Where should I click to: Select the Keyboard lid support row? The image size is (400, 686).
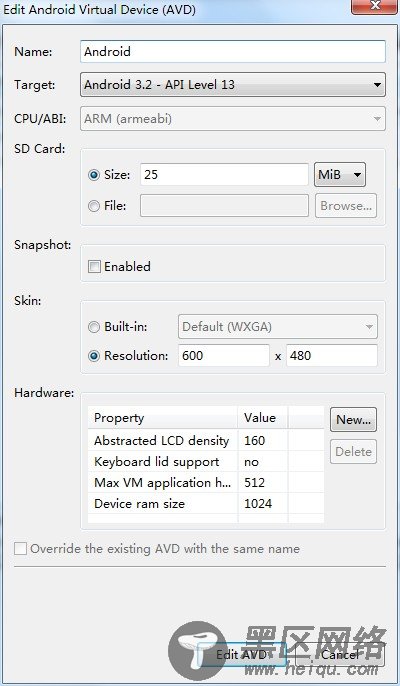206,462
